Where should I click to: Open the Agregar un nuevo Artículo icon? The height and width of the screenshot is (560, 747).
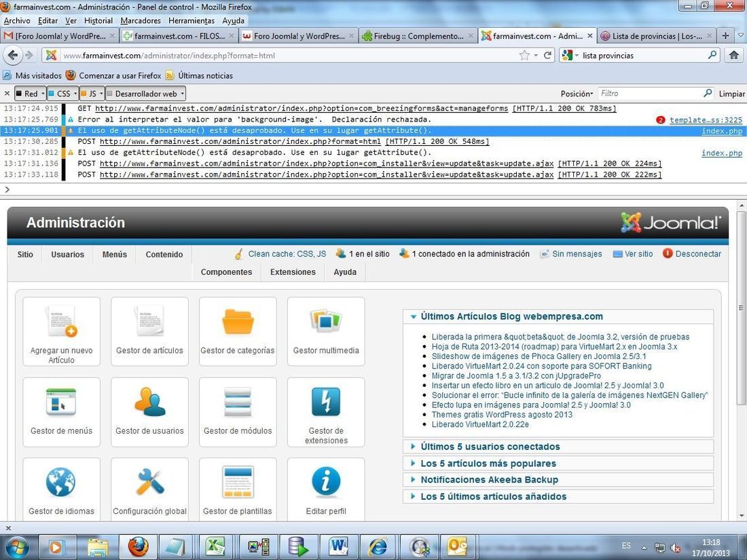61,331
